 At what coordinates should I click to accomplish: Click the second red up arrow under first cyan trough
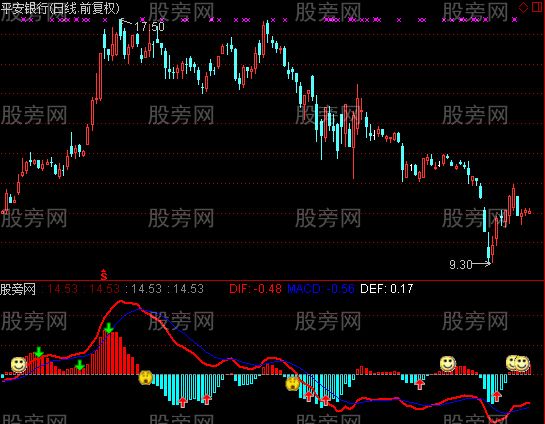(207, 399)
